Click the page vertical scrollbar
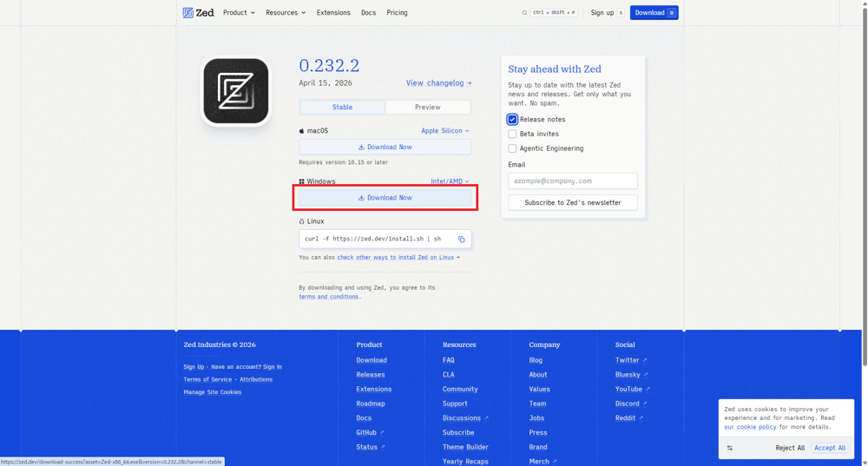Screen dimensions: 868x466 point(865,186)
